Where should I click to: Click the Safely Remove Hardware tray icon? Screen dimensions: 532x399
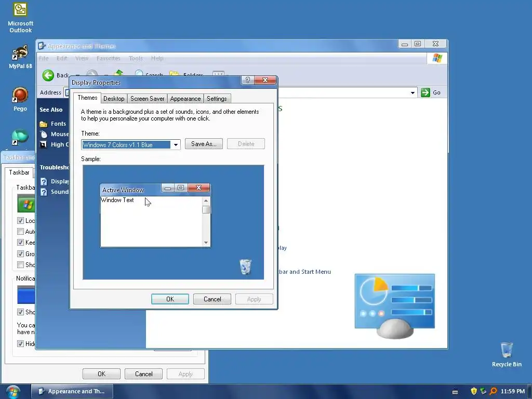[484, 391]
